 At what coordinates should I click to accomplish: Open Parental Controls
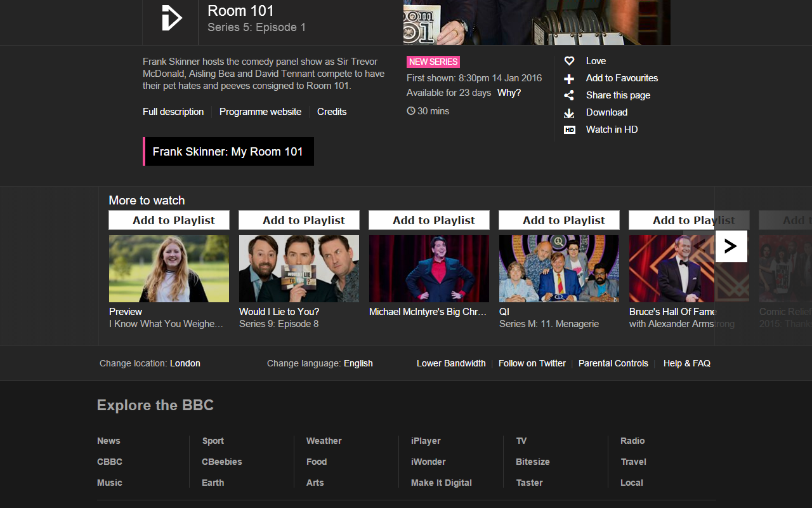click(613, 363)
